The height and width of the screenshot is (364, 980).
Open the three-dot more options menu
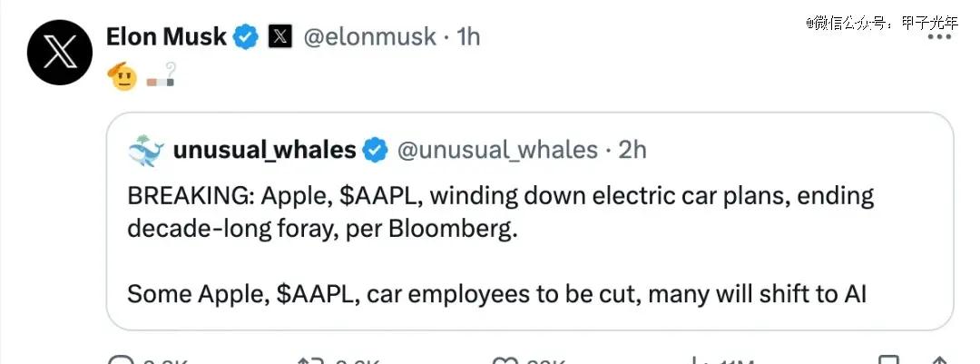pyautogui.click(x=939, y=37)
